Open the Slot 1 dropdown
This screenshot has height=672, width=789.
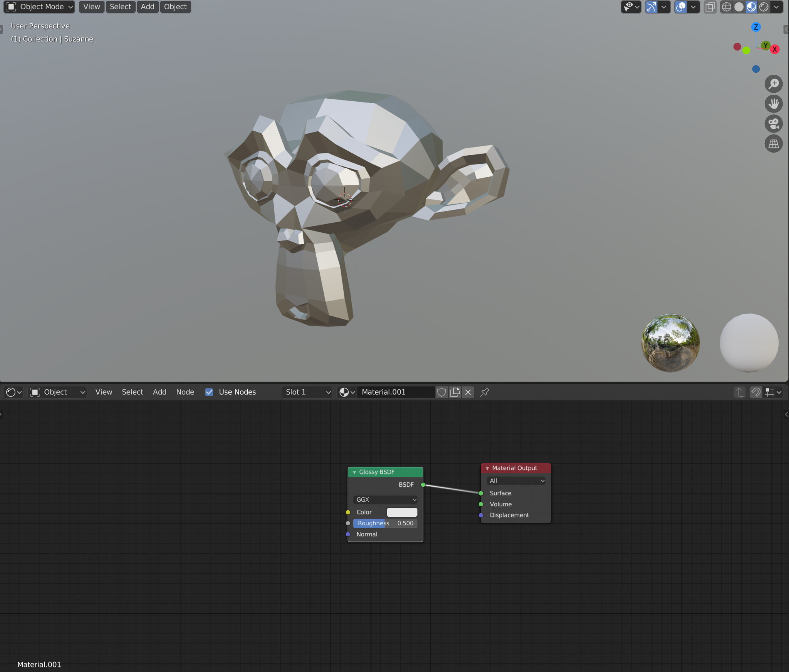306,392
